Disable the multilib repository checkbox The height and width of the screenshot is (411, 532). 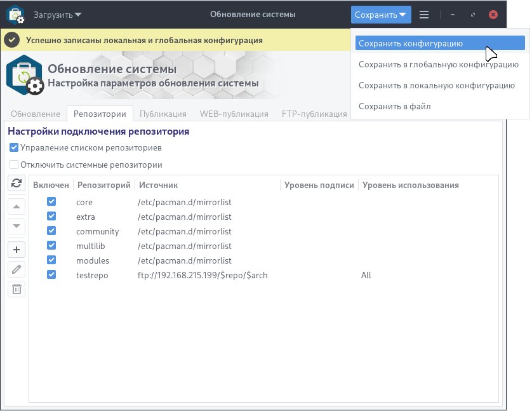tap(51, 246)
